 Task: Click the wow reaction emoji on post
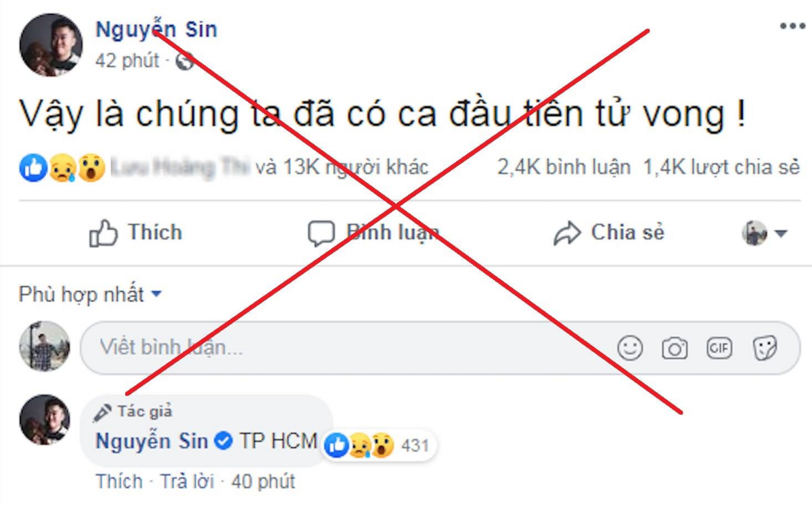coord(90,168)
